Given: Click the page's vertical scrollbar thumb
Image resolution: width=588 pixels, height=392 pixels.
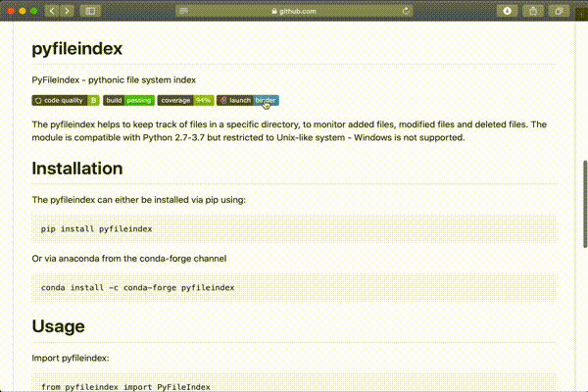Looking at the screenshot, I should [585, 204].
